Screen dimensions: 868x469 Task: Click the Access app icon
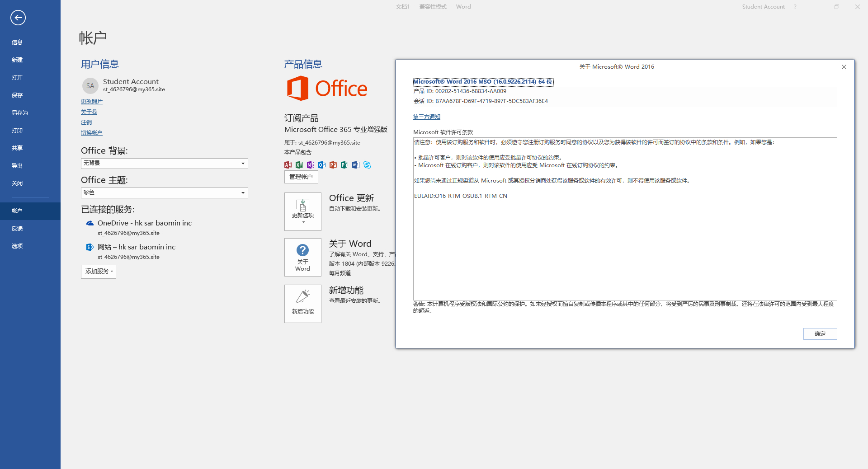pyautogui.click(x=288, y=165)
